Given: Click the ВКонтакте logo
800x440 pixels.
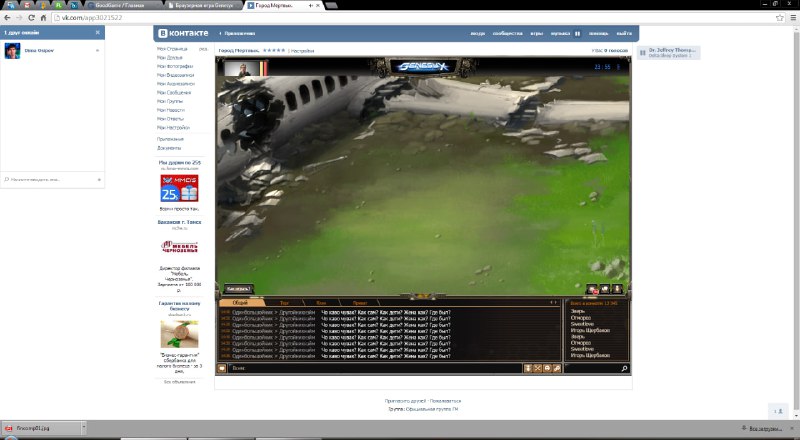Looking at the screenshot, I should coord(183,33).
